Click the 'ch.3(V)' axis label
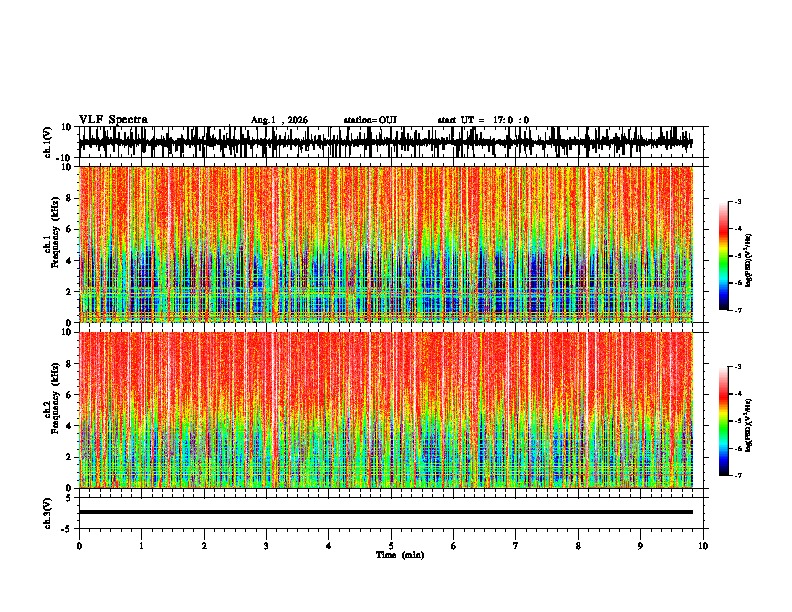The width and height of the screenshot is (792, 612). [48, 513]
